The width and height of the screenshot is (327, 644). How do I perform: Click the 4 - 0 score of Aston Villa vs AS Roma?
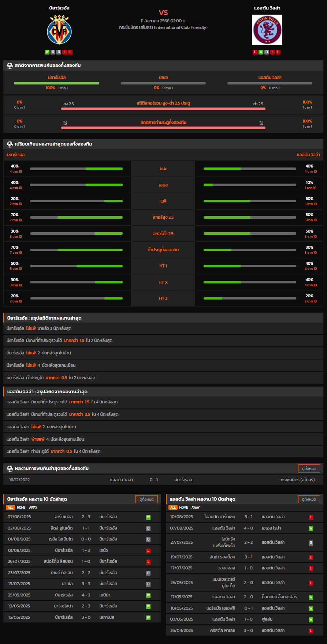(x=249, y=528)
